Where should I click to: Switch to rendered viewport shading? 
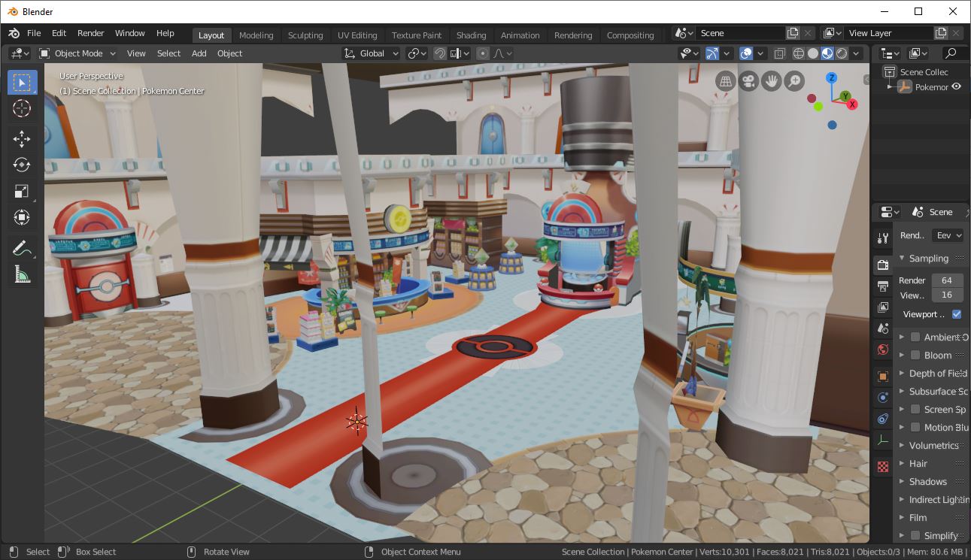pyautogui.click(x=842, y=53)
